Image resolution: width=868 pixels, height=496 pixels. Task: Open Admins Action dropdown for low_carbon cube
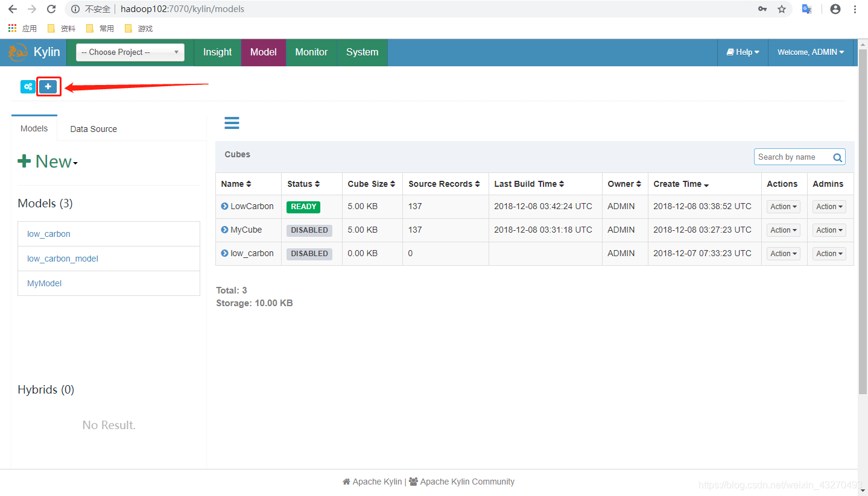click(x=829, y=254)
